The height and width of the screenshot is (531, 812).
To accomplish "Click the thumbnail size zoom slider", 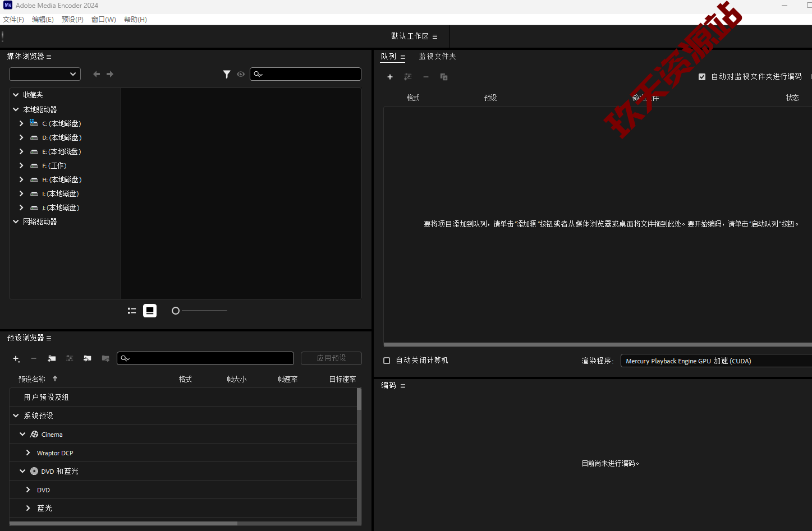I will point(200,311).
